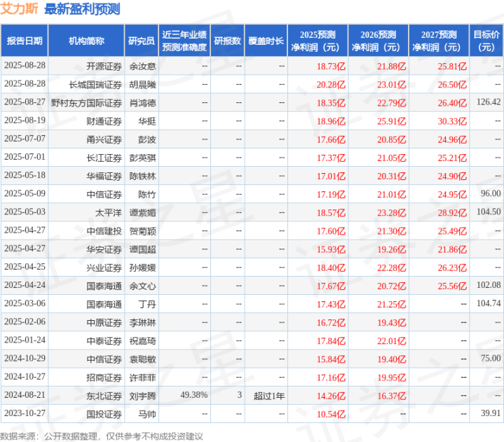Click analyst name 孙媛媛

pos(143,268)
